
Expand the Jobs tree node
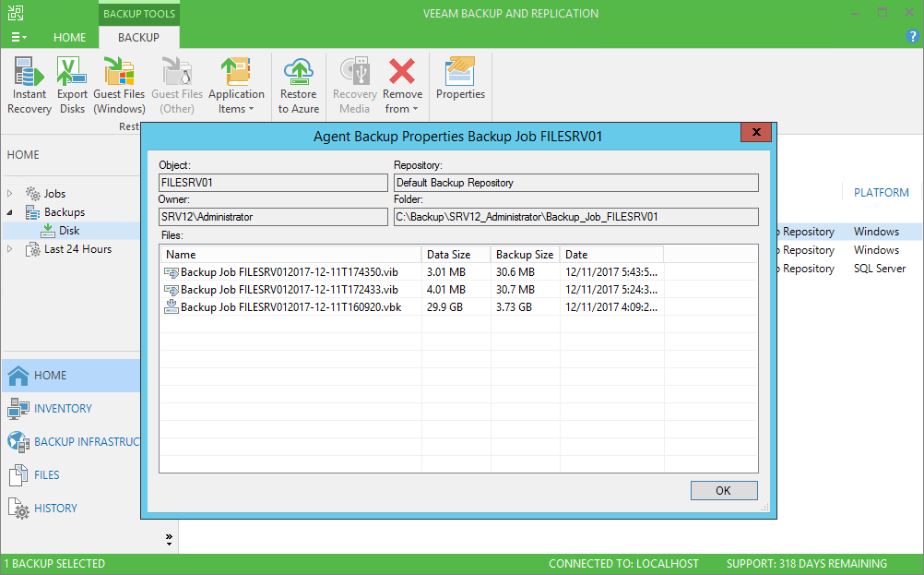pos(9,193)
